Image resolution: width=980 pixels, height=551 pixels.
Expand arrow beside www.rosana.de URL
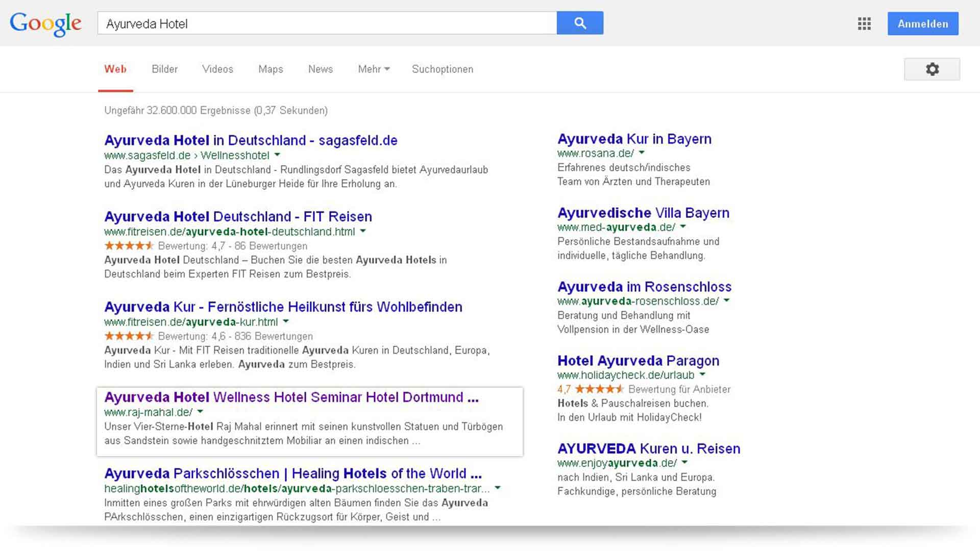point(642,153)
